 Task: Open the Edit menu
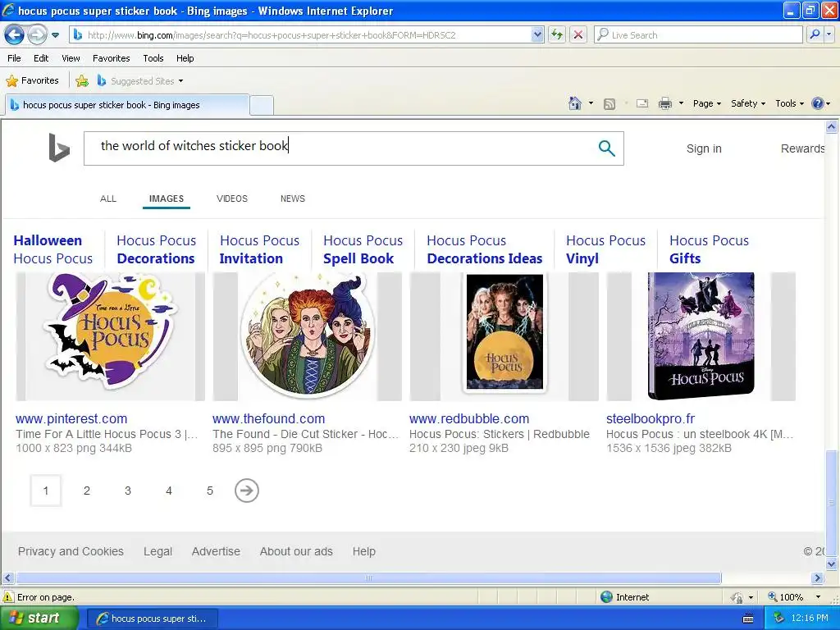41,58
